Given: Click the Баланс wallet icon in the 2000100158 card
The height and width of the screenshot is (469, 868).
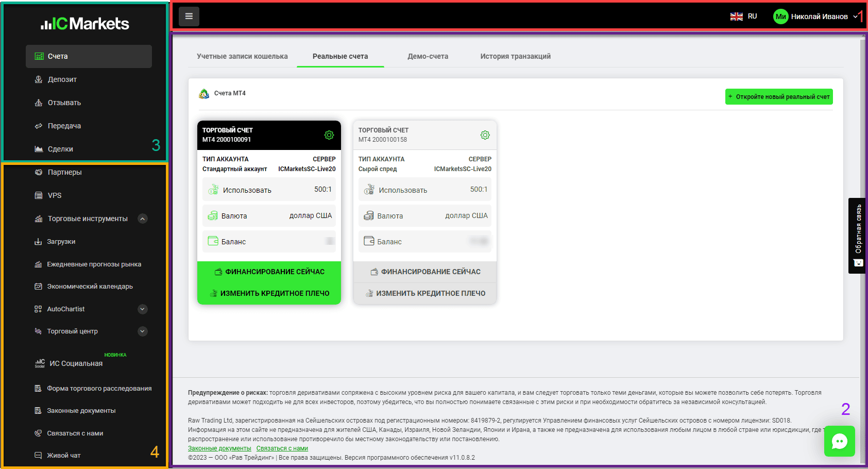Looking at the screenshot, I should click(x=369, y=241).
